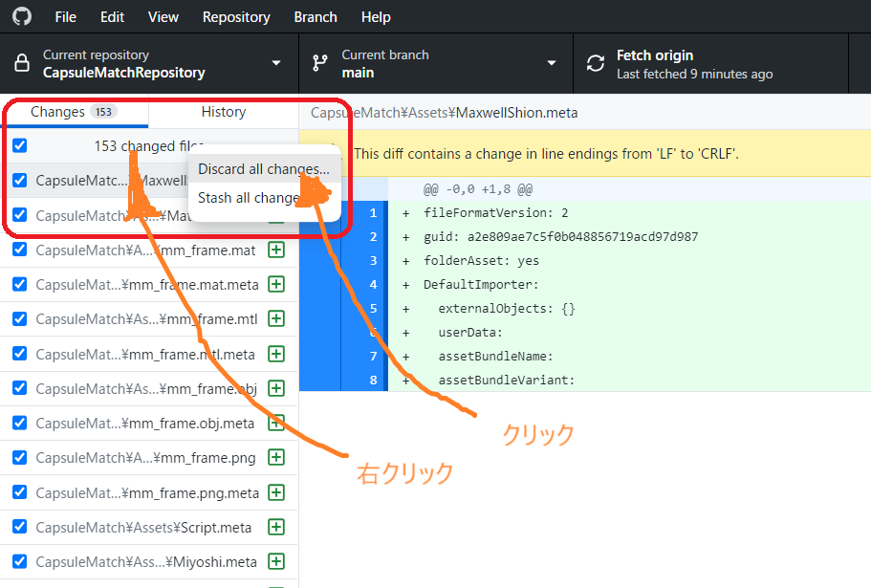Choose Stash all changes option
871x588 pixels.
coord(250,199)
